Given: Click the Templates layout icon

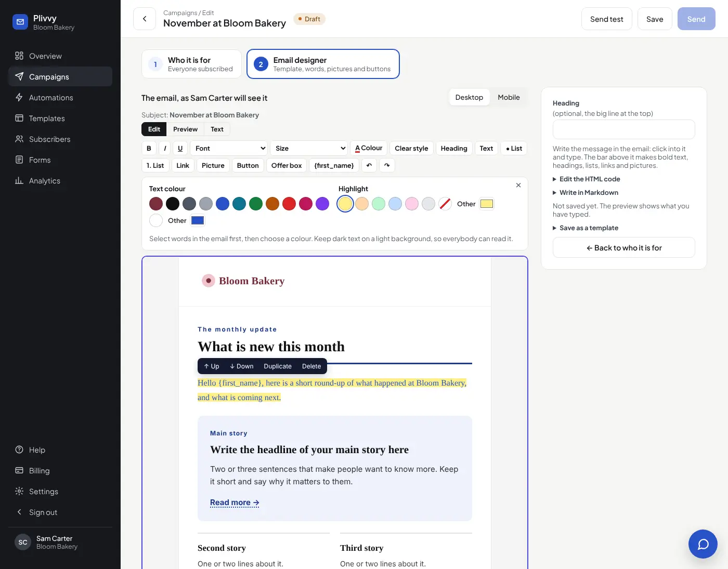Looking at the screenshot, I should pyautogui.click(x=19, y=118).
